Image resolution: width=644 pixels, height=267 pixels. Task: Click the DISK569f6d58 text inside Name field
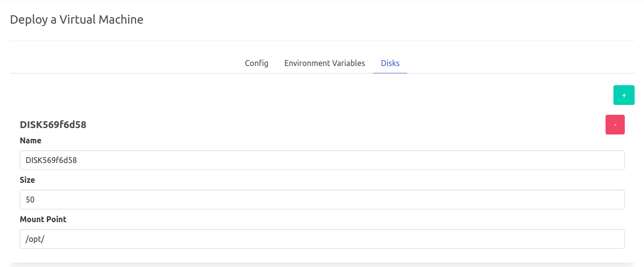pyautogui.click(x=51, y=160)
